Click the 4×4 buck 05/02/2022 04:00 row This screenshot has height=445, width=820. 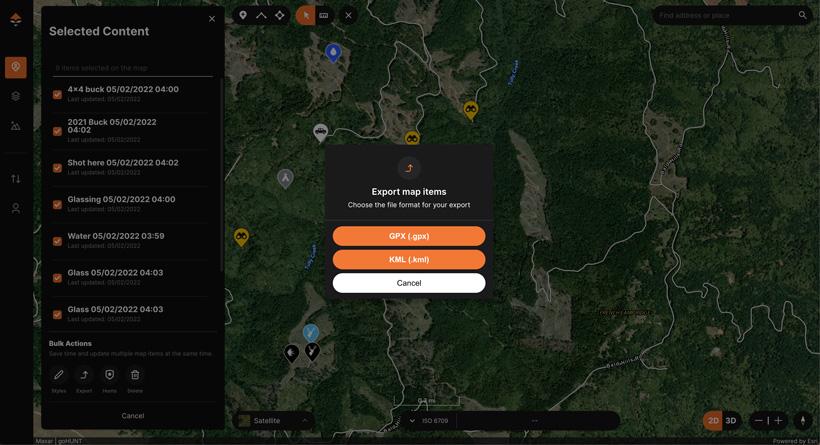coord(131,94)
